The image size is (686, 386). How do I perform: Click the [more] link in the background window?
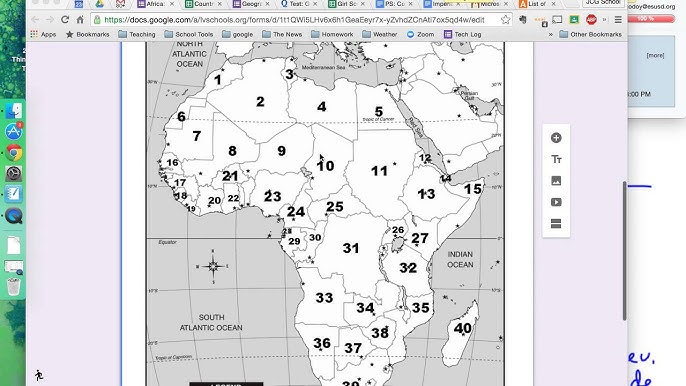(655, 55)
